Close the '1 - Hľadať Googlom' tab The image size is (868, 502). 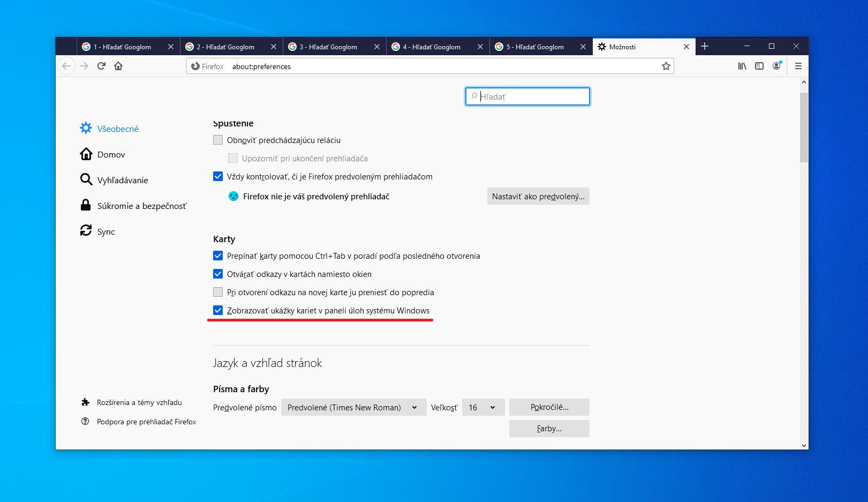[x=171, y=47]
